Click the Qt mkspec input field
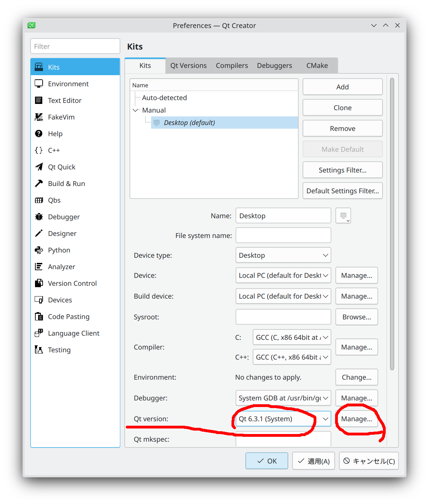 point(283,439)
